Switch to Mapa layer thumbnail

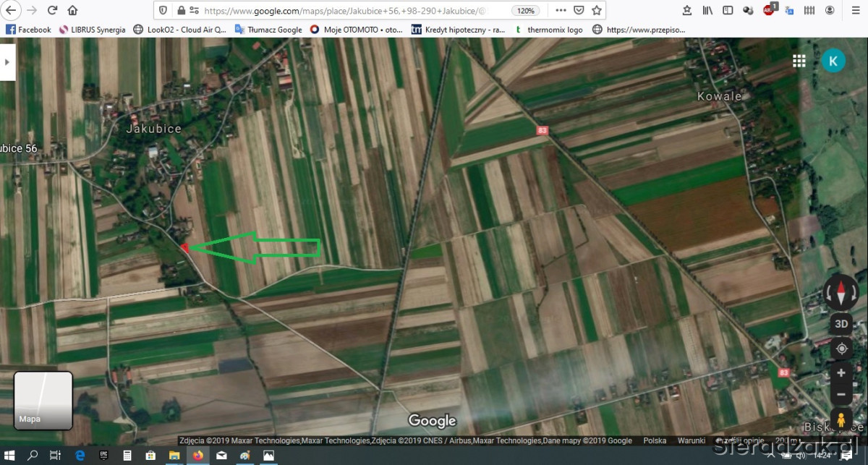point(43,400)
